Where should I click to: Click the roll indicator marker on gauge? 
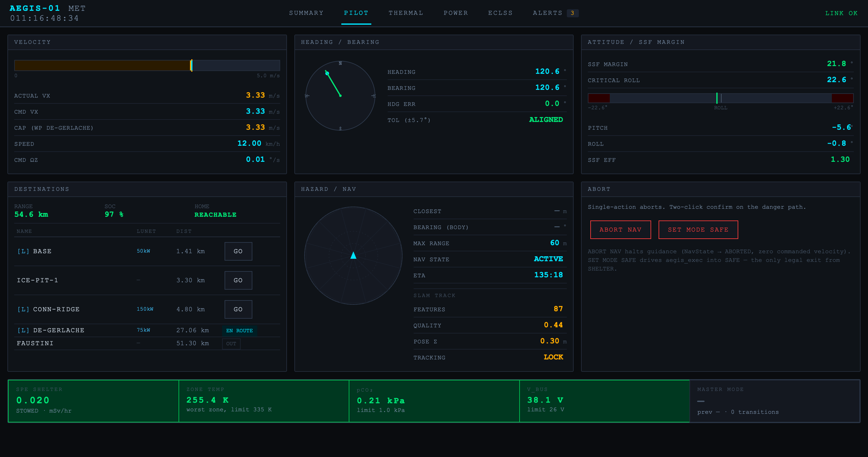717,98
